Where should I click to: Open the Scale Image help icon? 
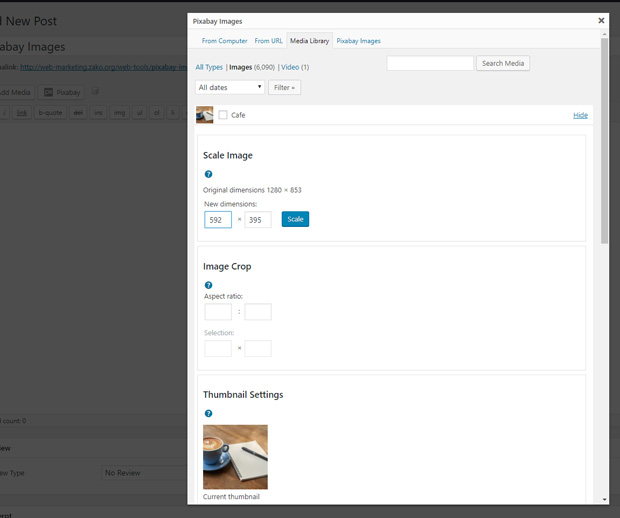click(x=208, y=174)
